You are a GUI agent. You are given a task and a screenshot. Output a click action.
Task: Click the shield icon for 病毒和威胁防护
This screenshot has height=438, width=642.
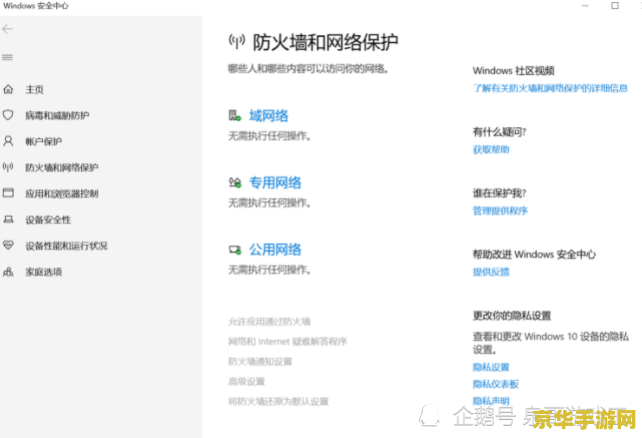tap(8, 115)
